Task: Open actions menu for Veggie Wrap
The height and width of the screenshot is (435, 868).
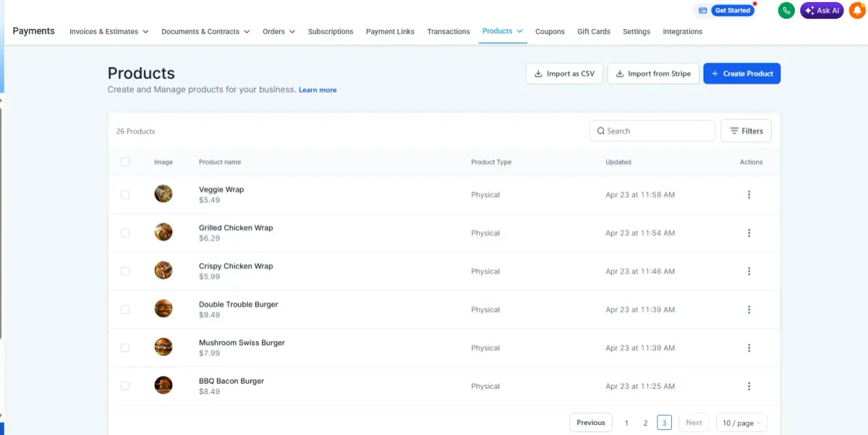Action: coord(749,194)
